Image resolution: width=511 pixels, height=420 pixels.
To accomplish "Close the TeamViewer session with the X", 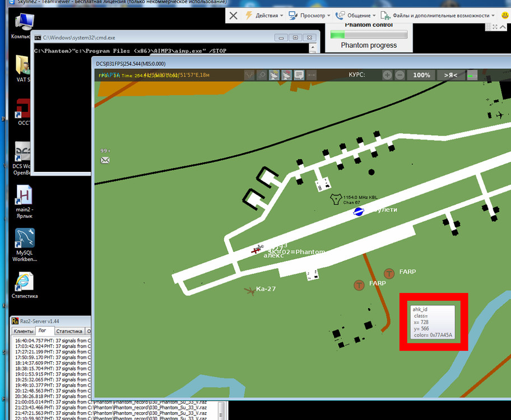I will (233, 15).
